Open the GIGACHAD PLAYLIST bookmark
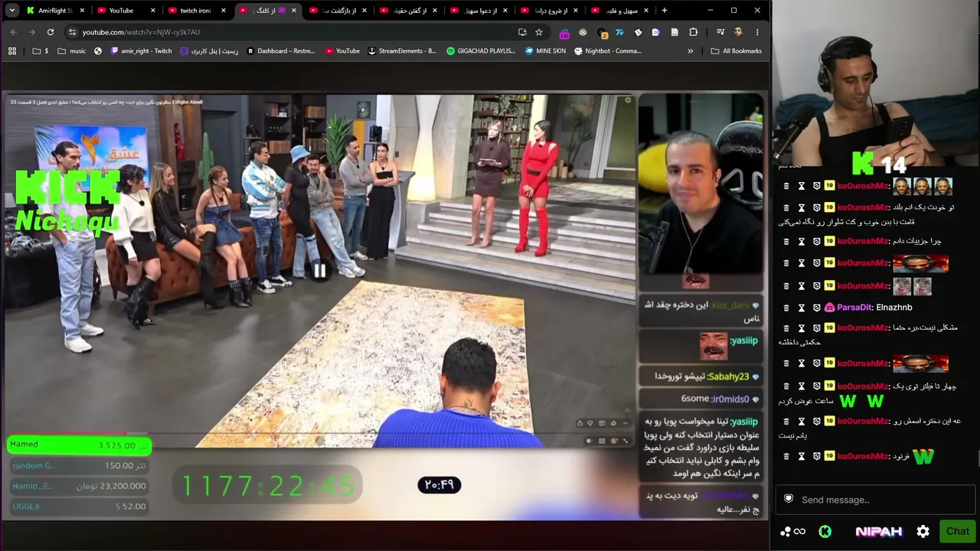 481,51
